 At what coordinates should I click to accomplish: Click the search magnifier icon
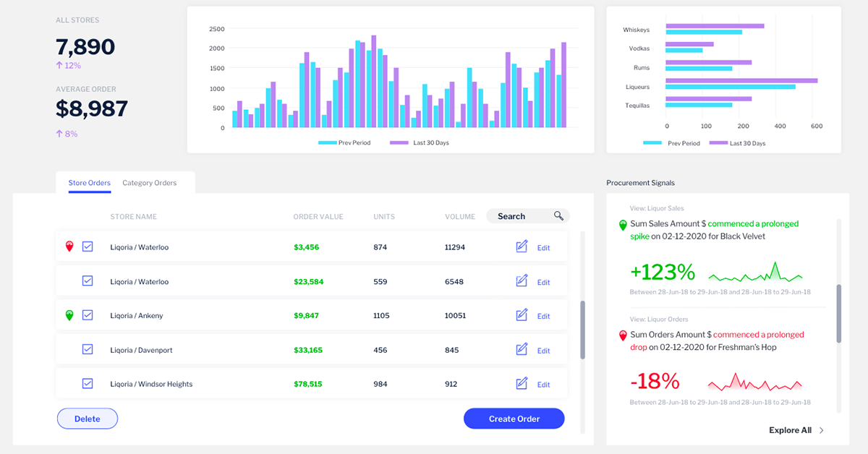[558, 216]
